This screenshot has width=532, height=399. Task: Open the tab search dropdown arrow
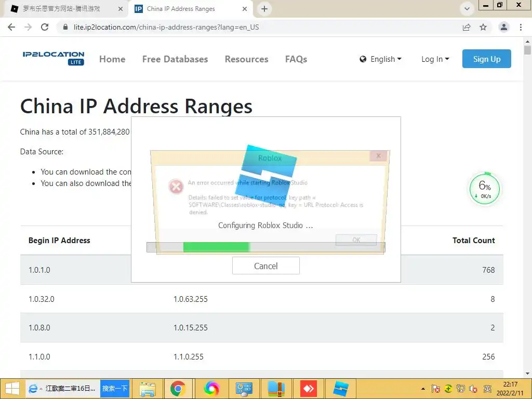pyautogui.click(x=467, y=9)
